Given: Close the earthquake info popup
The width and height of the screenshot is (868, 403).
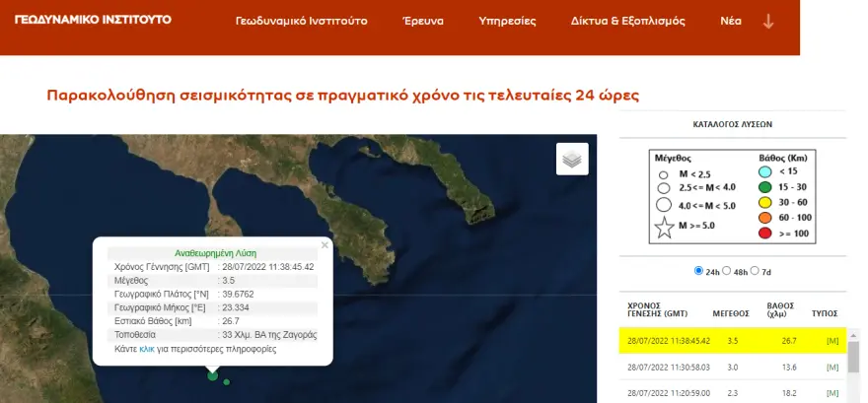Looking at the screenshot, I should pos(325,245).
